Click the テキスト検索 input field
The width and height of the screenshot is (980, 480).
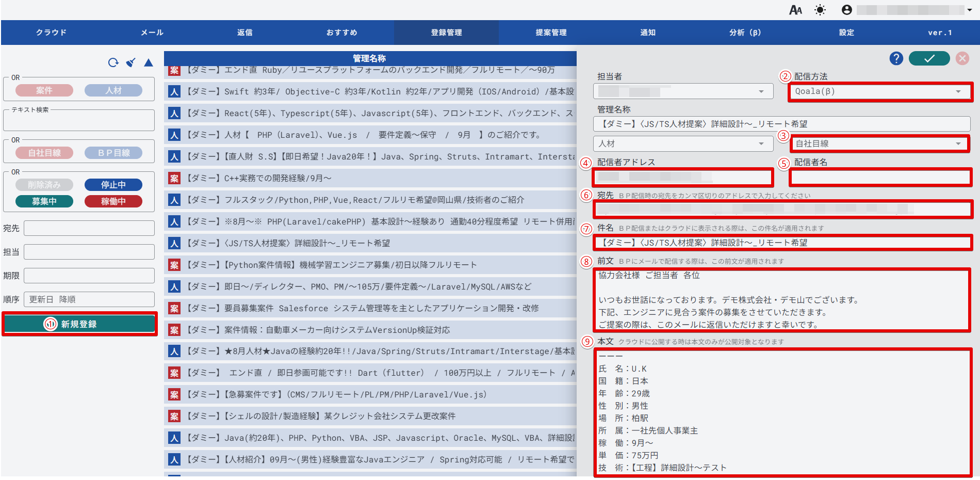pyautogui.click(x=79, y=121)
